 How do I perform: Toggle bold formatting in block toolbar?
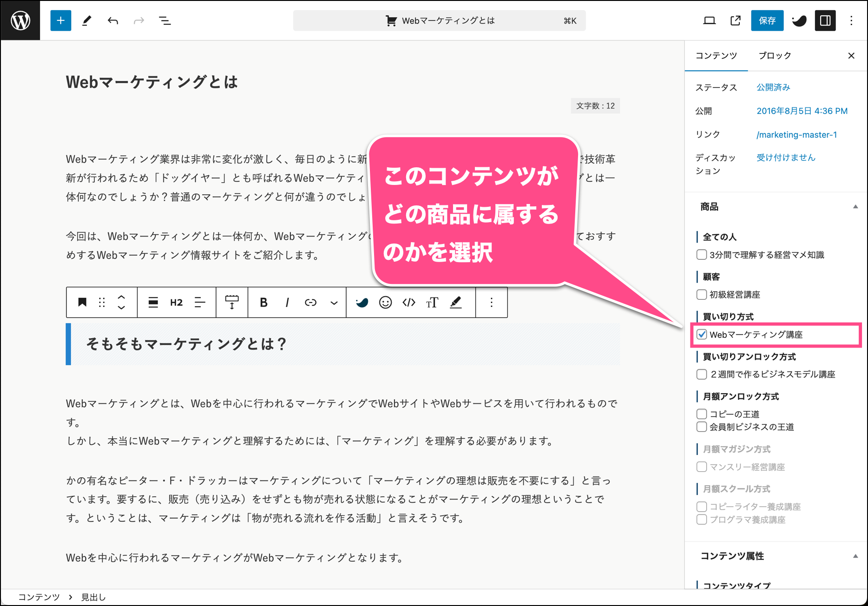pos(263,303)
